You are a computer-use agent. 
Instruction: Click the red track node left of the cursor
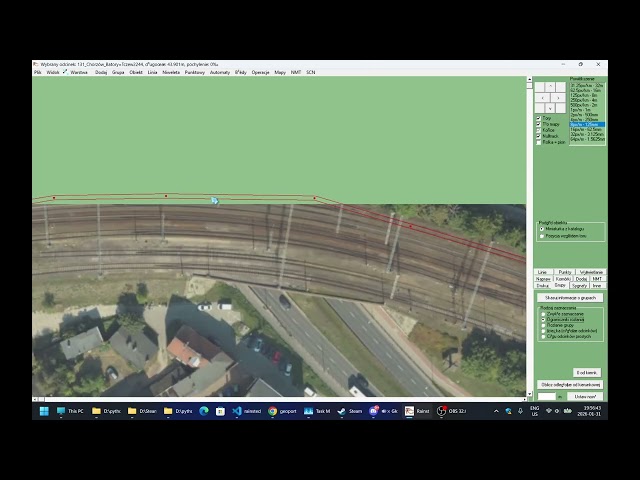tap(166, 196)
